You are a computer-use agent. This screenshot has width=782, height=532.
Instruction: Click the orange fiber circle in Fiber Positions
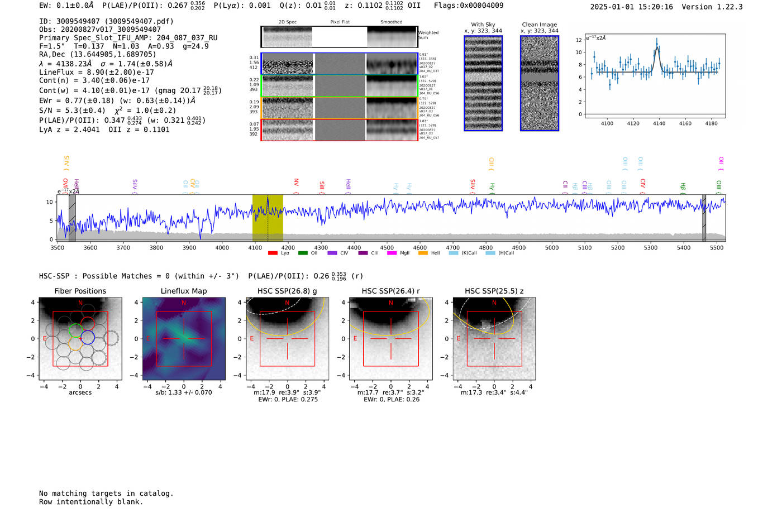point(76,344)
